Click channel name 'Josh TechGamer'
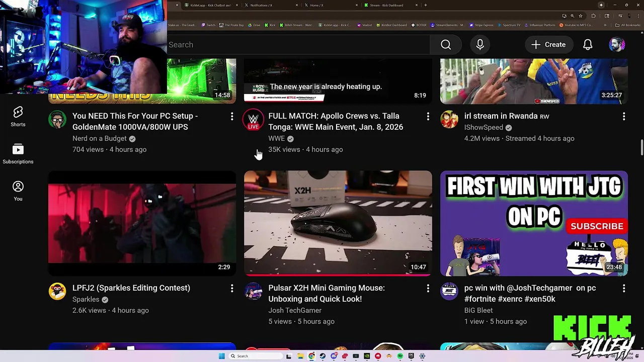This screenshot has height=362, width=644. click(x=295, y=310)
